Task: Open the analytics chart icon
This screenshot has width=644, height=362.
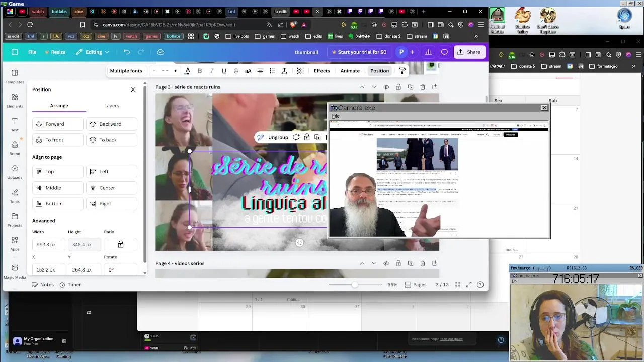Action: [x=428, y=52]
